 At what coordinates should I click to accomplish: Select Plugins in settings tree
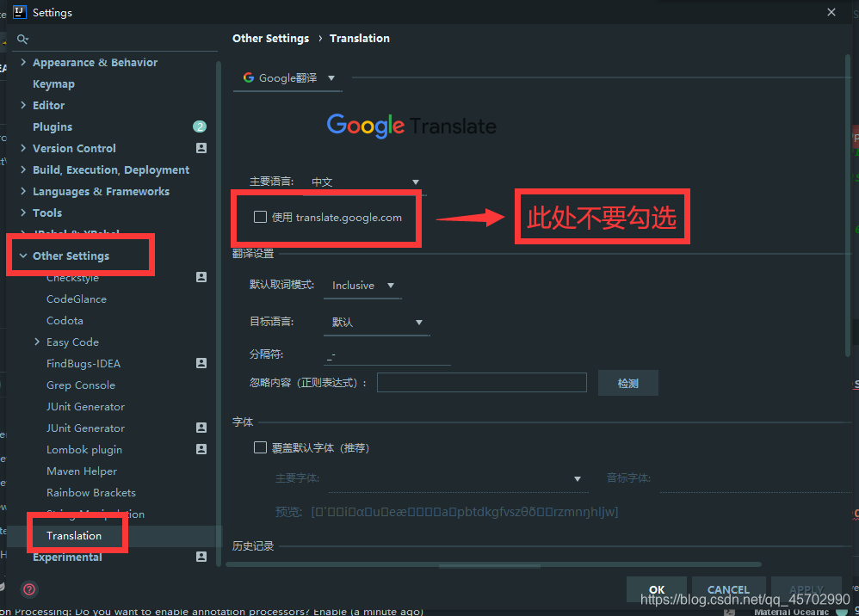click(x=53, y=127)
